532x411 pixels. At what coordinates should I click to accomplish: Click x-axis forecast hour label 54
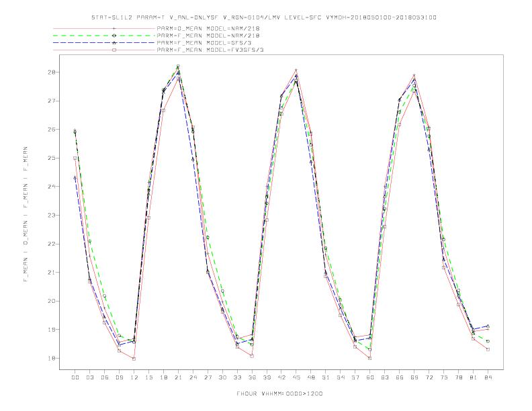[x=341, y=377]
